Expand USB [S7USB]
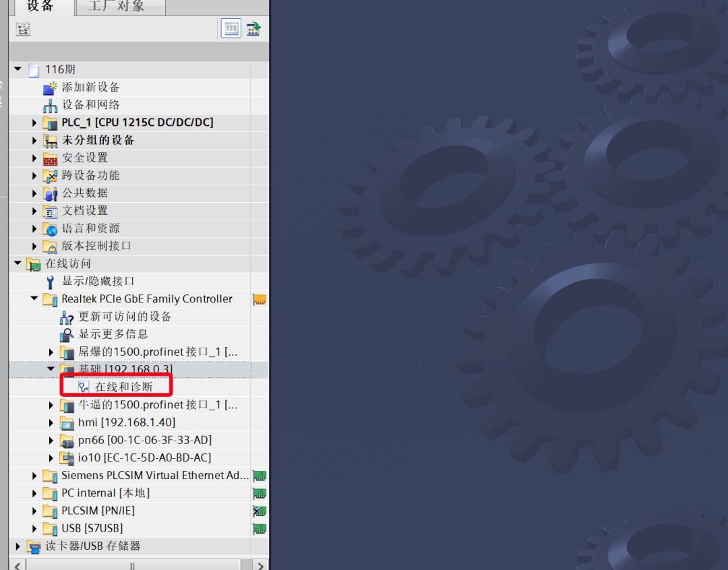The image size is (728, 570). coord(34,529)
